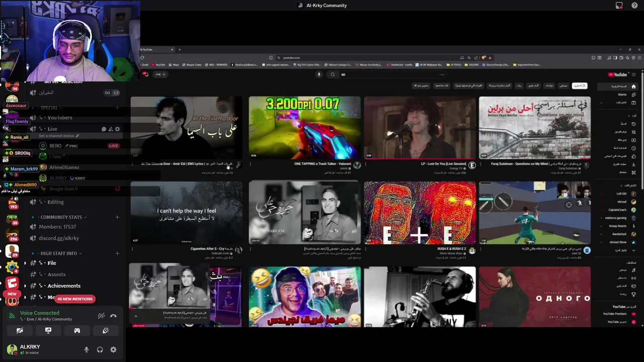Image resolution: width=644 pixels, height=362 pixels.
Task: Click the YouTube logo
Action: point(618,74)
